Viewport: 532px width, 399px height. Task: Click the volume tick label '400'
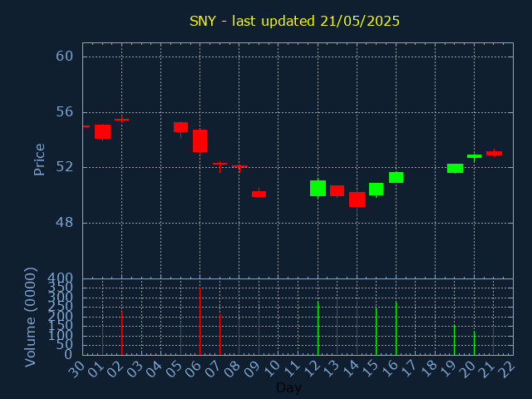click(60, 279)
